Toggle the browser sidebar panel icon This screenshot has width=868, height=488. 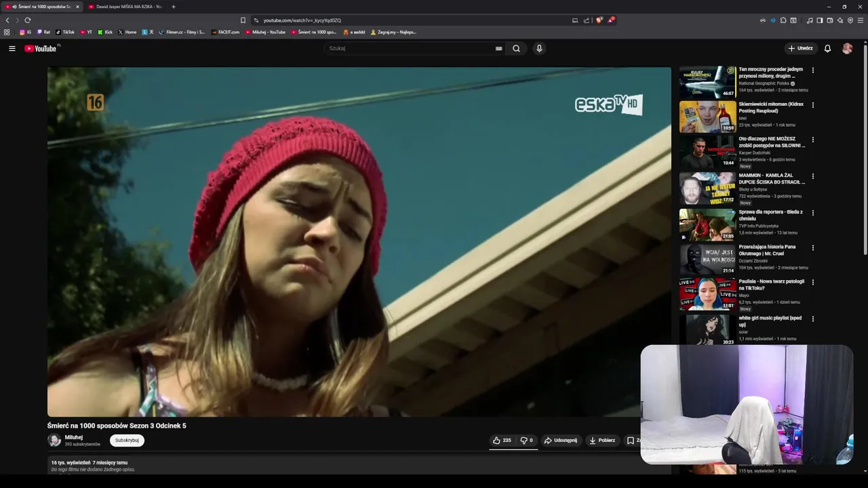pos(820,20)
